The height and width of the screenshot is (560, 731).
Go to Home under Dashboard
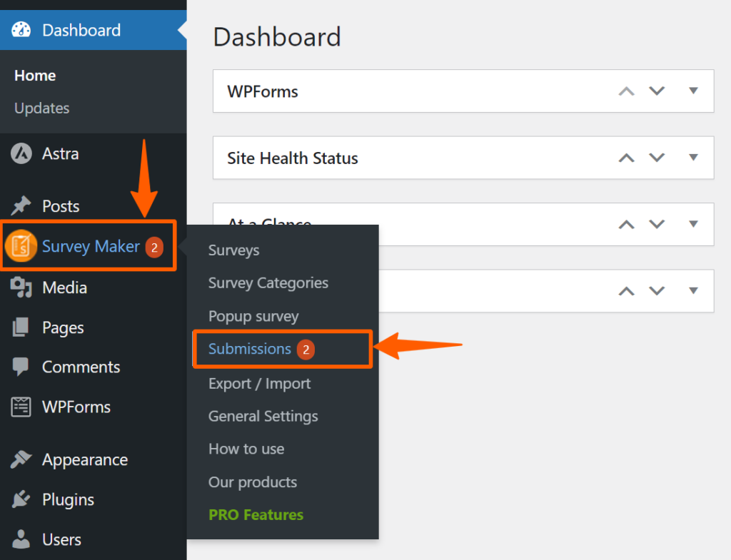pos(35,76)
